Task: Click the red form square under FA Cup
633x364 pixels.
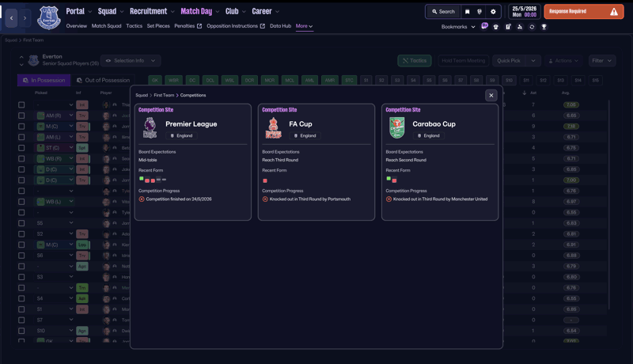Action: 265,180
